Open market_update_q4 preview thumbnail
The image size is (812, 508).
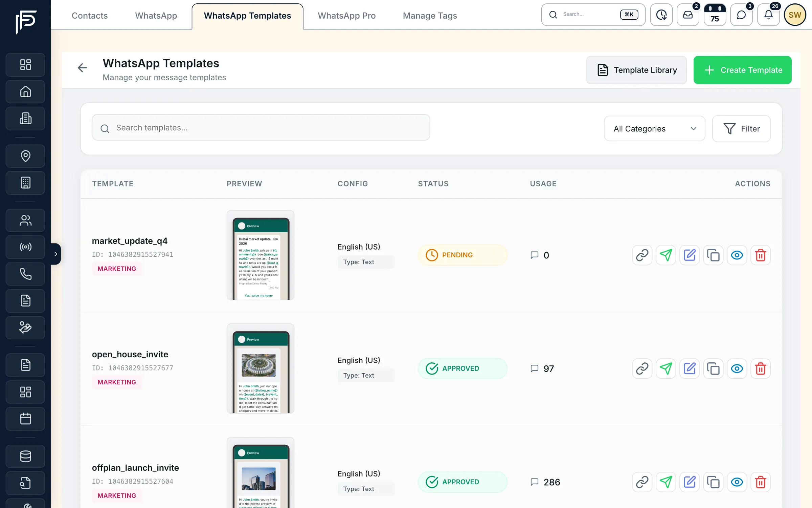tap(260, 255)
